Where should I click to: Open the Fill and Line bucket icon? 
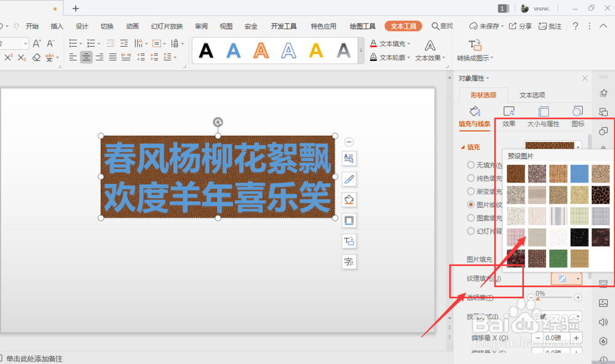tap(475, 111)
